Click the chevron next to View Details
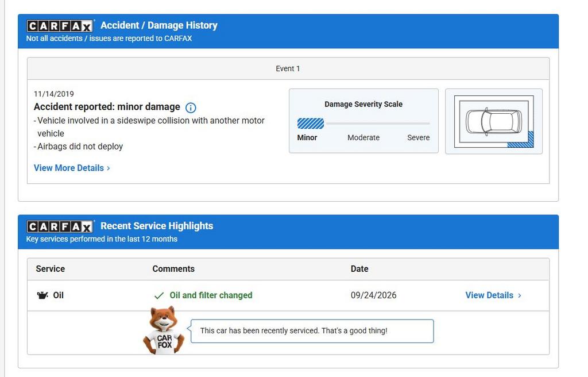 pyautogui.click(x=519, y=295)
